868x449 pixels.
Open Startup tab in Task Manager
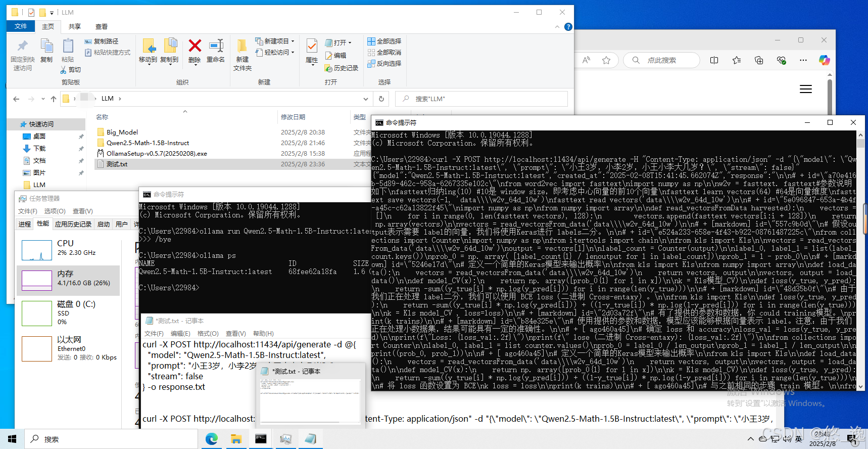click(104, 224)
